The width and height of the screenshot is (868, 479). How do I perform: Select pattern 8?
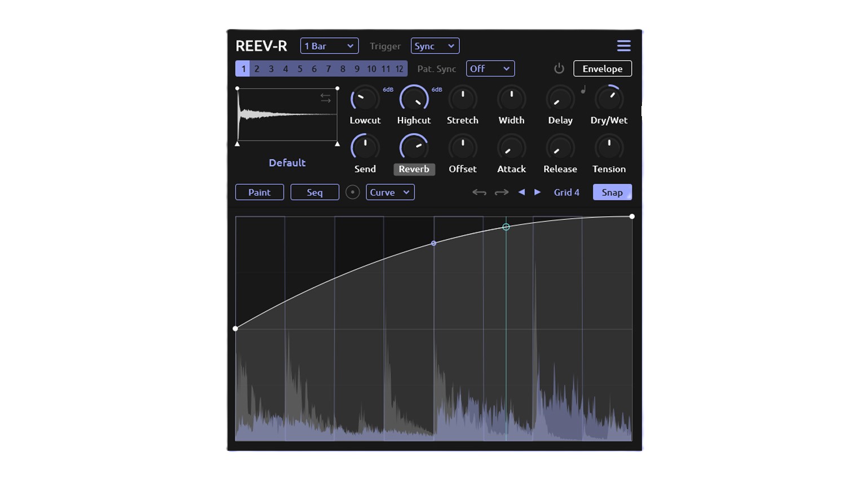tap(343, 69)
